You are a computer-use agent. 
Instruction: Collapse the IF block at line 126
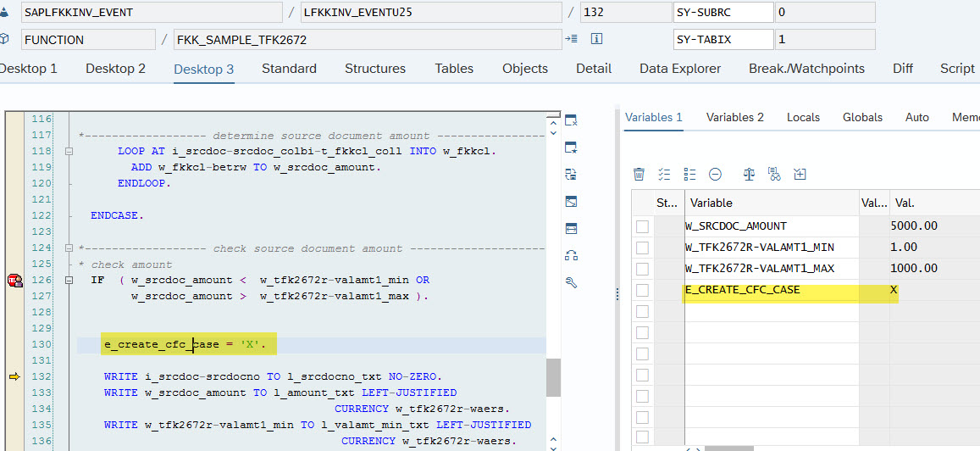pos(69,280)
